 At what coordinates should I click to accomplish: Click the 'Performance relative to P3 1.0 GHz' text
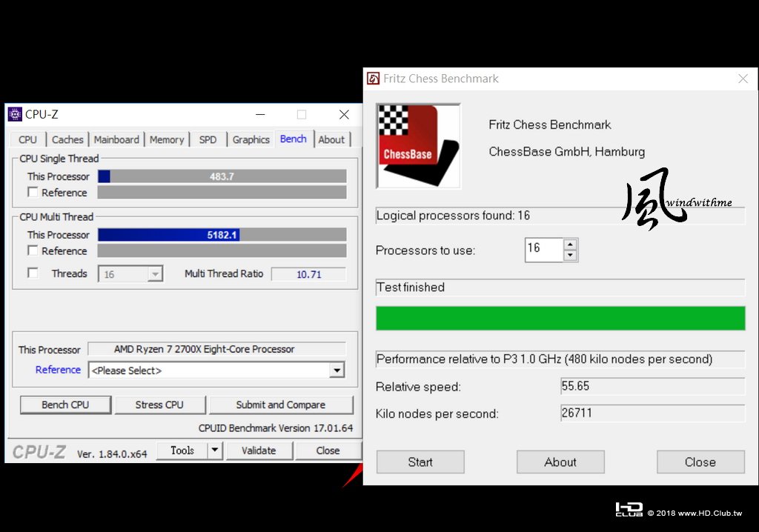pos(545,359)
